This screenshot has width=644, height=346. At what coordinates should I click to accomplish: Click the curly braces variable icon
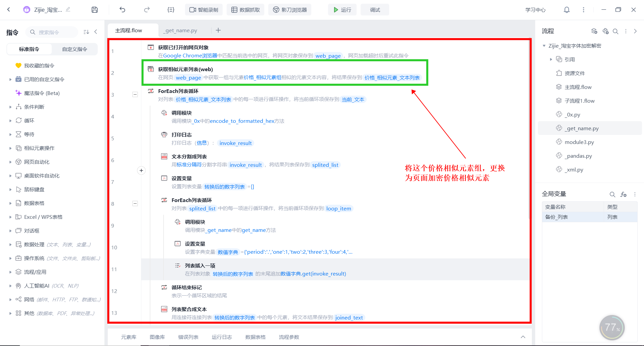point(171,10)
